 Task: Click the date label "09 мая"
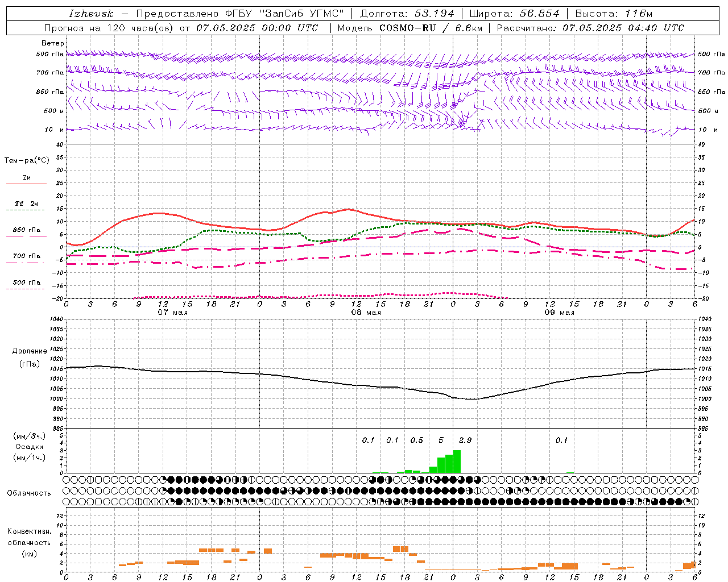click(560, 313)
